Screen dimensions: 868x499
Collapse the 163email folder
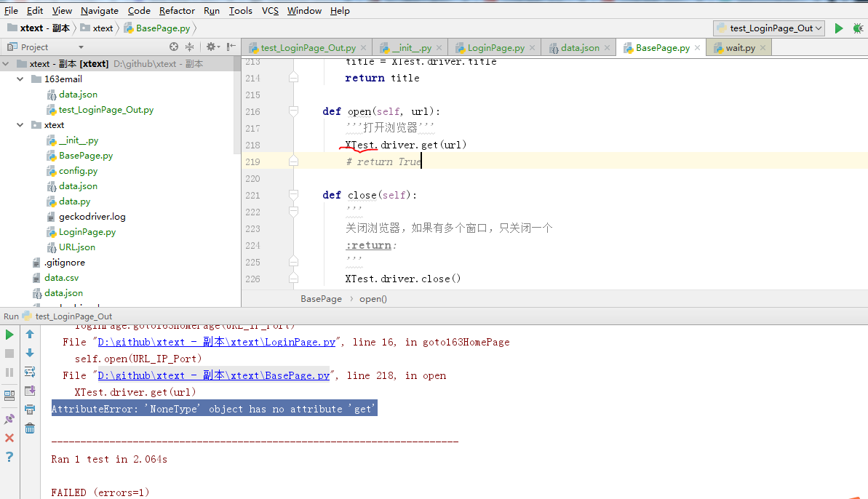coord(20,79)
